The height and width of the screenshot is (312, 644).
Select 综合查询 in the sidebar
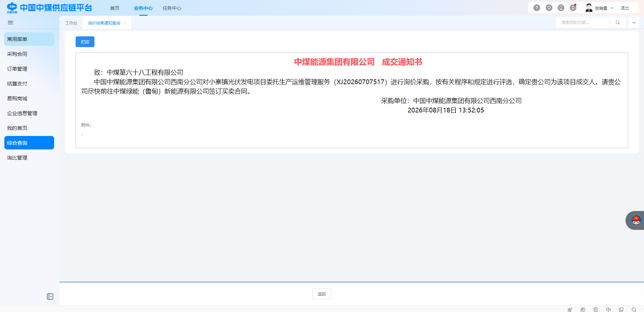(29, 143)
